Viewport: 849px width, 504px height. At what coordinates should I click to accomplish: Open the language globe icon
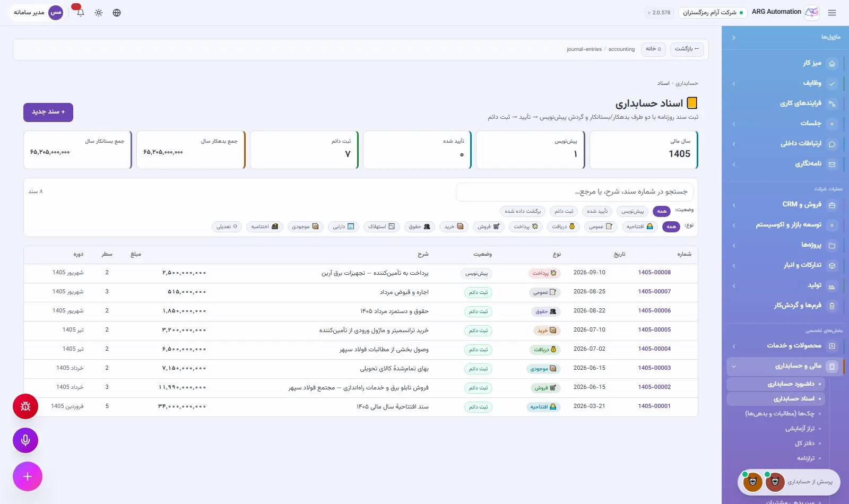point(117,13)
